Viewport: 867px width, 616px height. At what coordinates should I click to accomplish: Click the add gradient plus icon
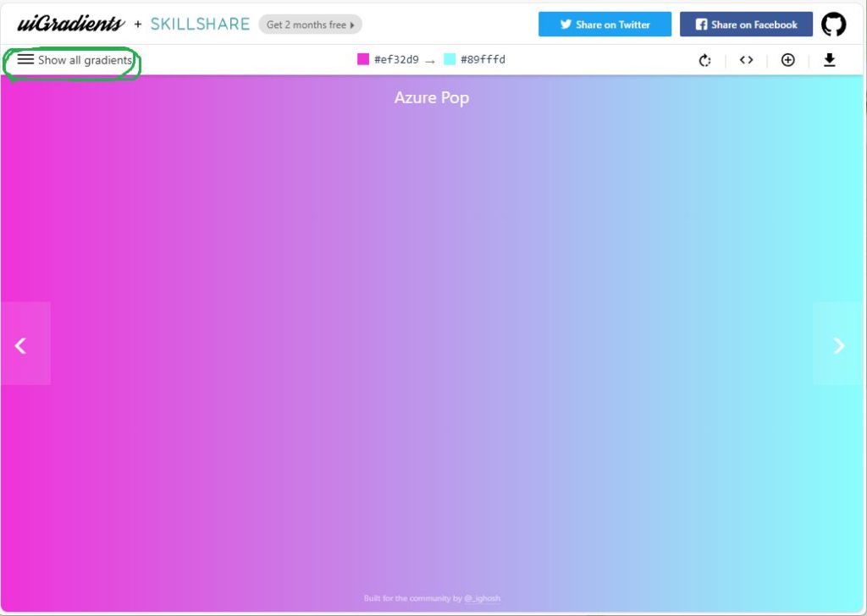(x=787, y=60)
